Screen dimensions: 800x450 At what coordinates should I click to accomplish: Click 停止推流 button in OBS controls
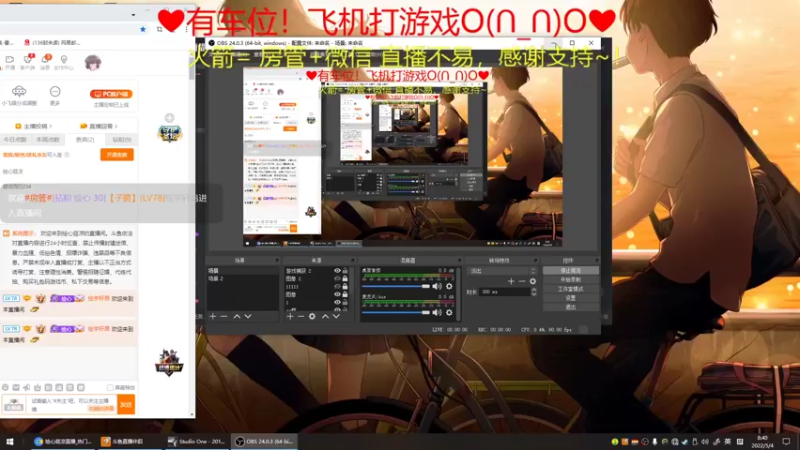[x=570, y=271]
